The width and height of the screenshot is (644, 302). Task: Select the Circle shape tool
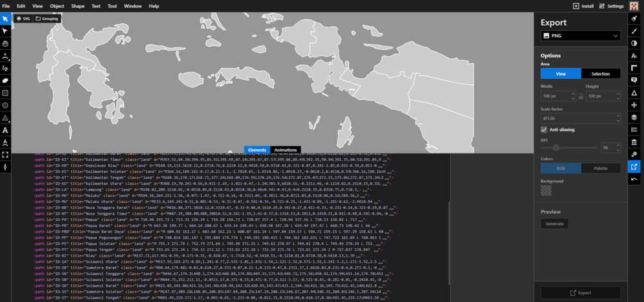pos(5,106)
